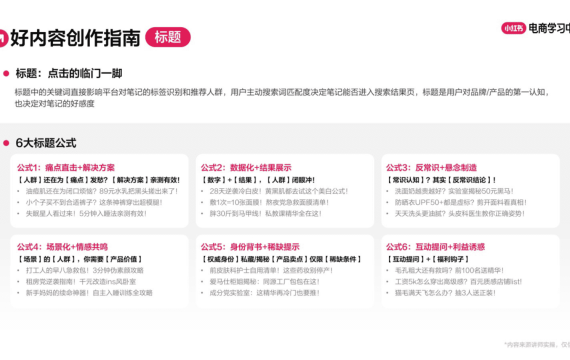
Task: Click example 前皮肤科护士自用清单
Action: (271, 271)
